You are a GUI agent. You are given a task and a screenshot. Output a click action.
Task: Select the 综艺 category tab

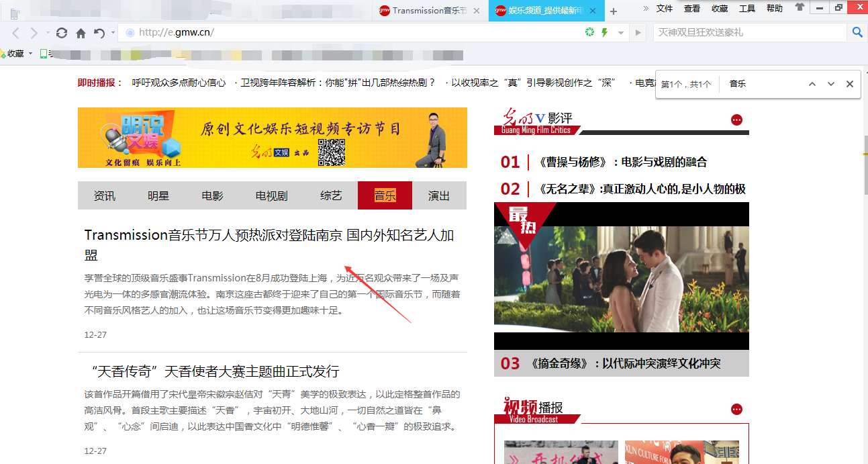pos(331,195)
